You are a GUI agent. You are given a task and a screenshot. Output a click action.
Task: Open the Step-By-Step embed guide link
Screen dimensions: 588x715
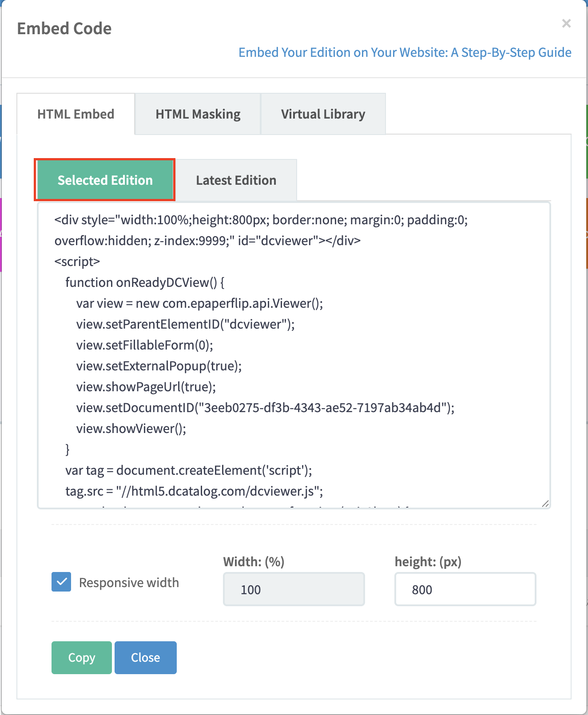[405, 52]
